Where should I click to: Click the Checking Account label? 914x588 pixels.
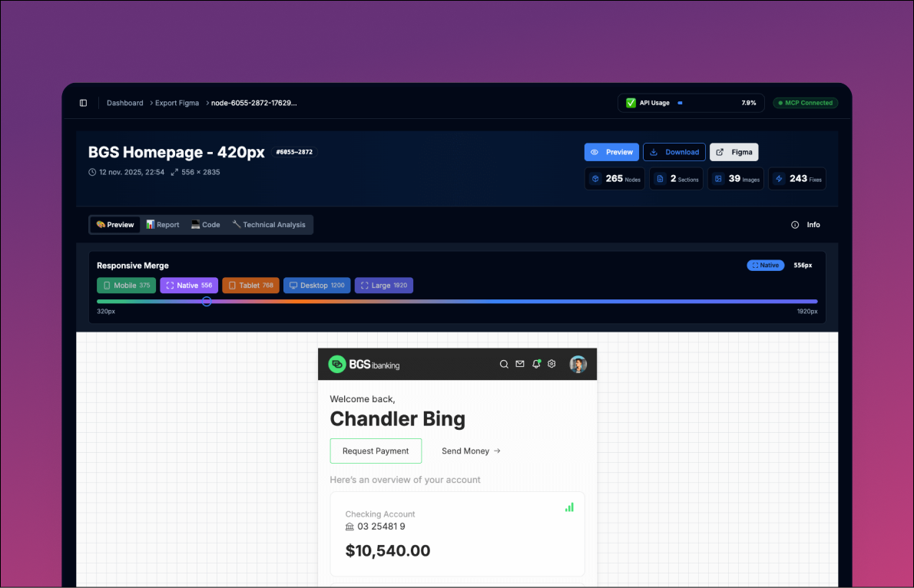pyautogui.click(x=380, y=514)
